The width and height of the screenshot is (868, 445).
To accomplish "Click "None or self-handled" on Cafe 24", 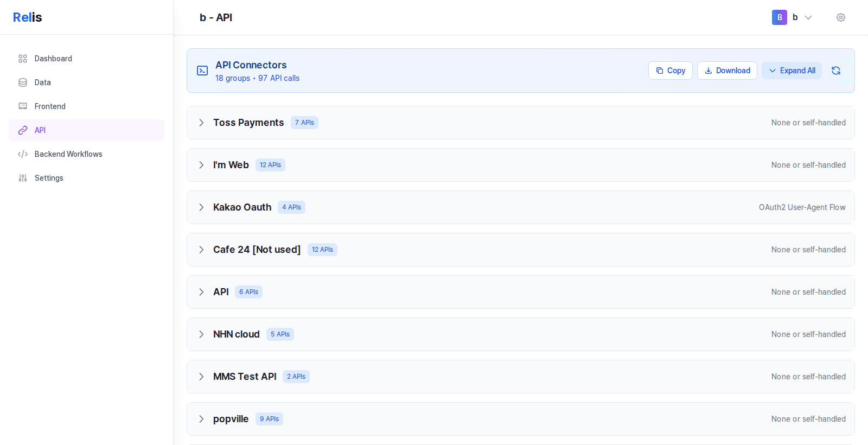I will coord(808,250).
